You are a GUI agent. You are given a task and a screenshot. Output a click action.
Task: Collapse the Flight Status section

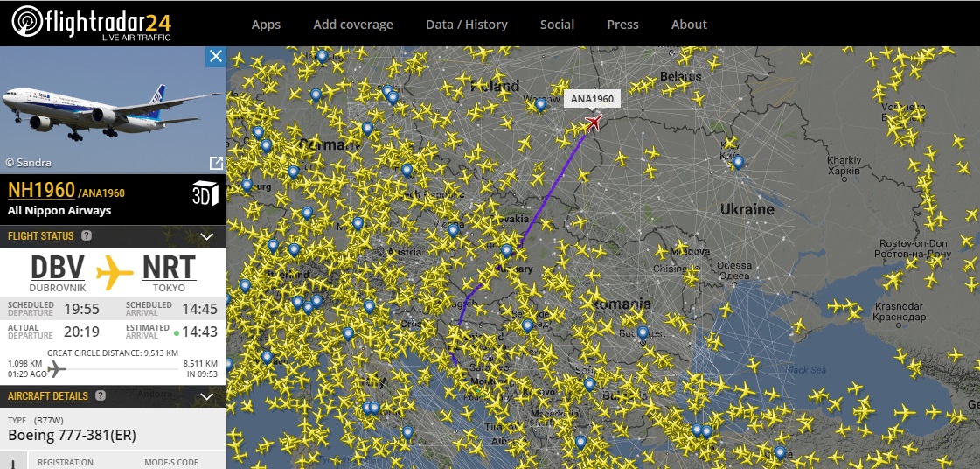click(x=207, y=236)
